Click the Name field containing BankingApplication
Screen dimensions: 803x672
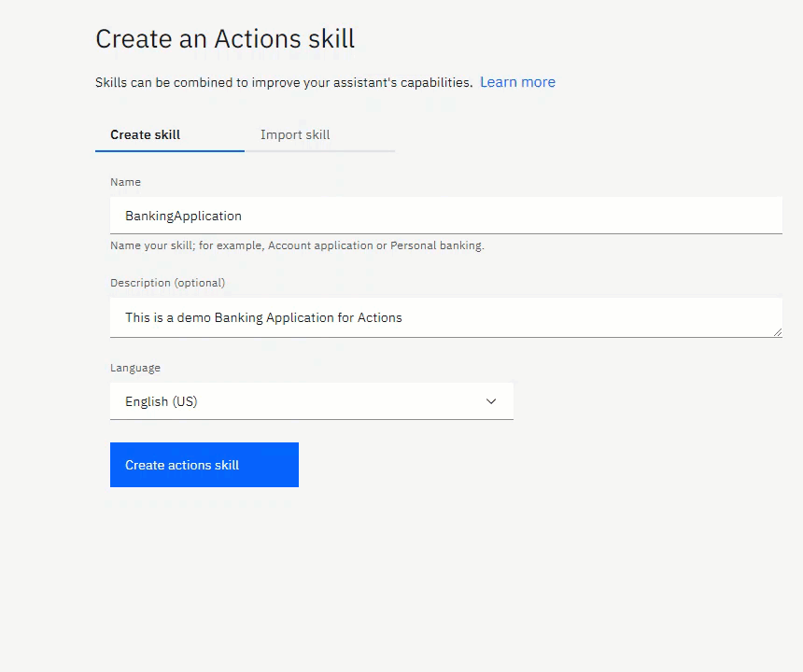446,216
